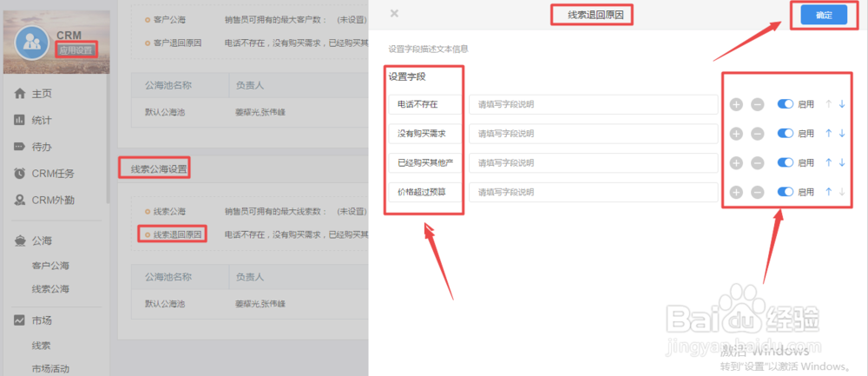Open CRM任务 in sidebar
The height and width of the screenshot is (376, 868).
(x=53, y=174)
